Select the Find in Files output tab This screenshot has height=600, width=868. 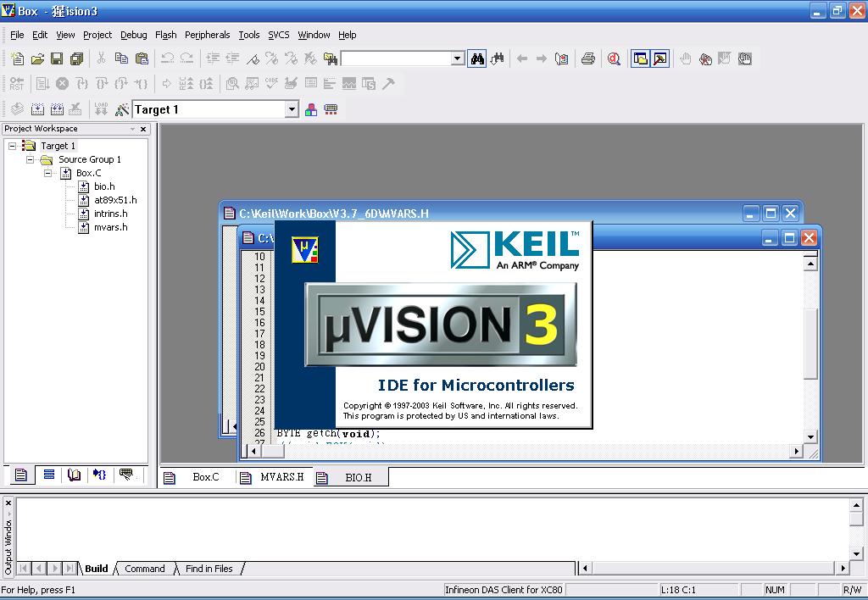coord(209,569)
